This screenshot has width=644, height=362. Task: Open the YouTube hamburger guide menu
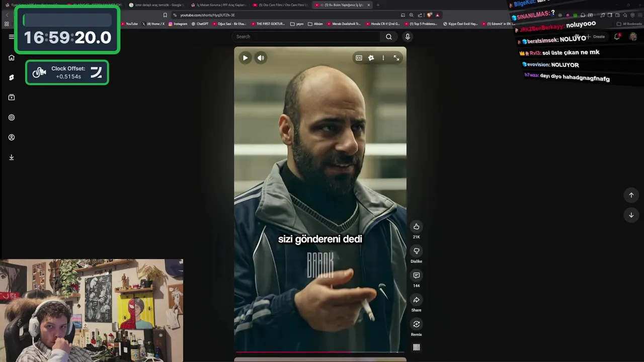12,37
